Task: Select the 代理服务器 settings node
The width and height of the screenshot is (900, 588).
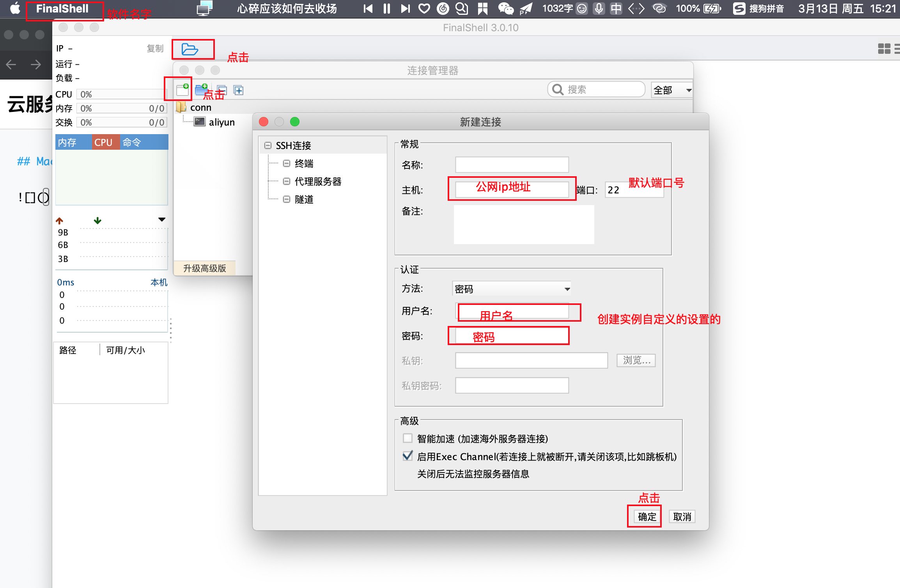Action: point(318,181)
